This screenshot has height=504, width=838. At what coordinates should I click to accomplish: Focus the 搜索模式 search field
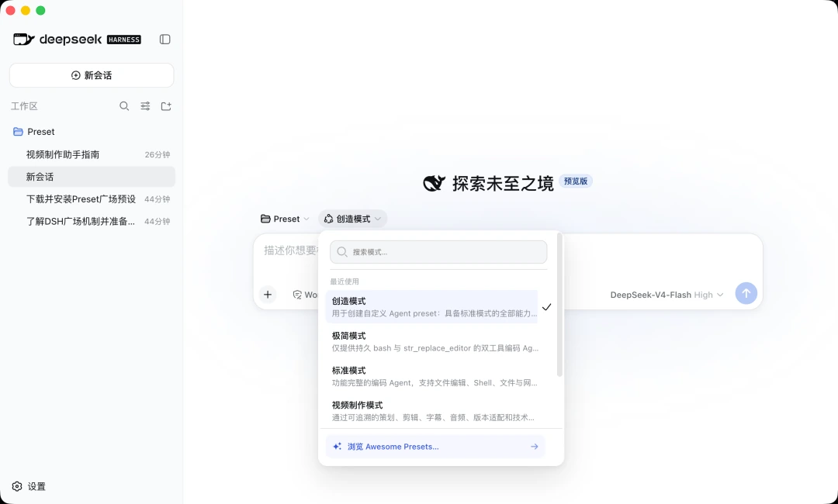(x=438, y=252)
